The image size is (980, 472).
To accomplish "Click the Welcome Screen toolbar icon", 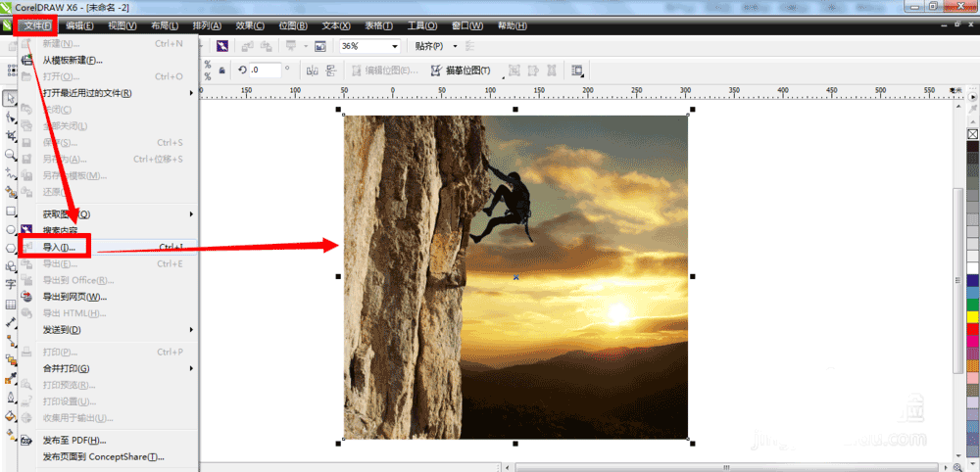I will tap(320, 46).
